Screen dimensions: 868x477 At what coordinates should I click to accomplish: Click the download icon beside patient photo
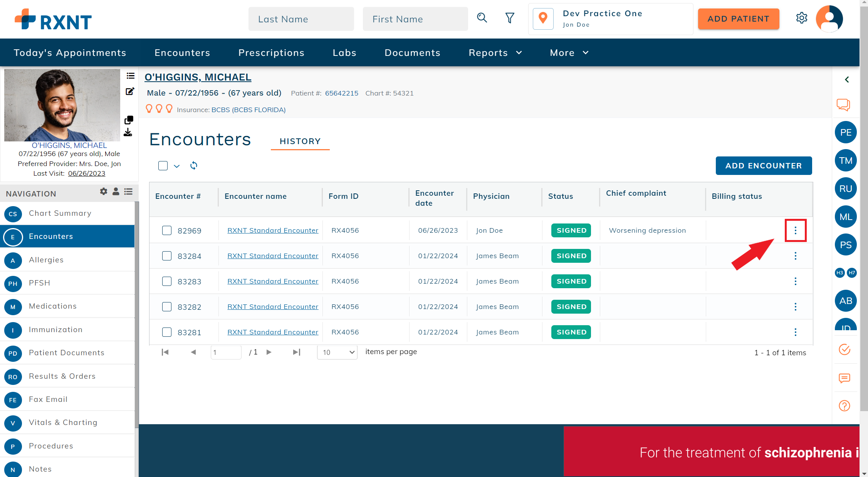(128, 133)
